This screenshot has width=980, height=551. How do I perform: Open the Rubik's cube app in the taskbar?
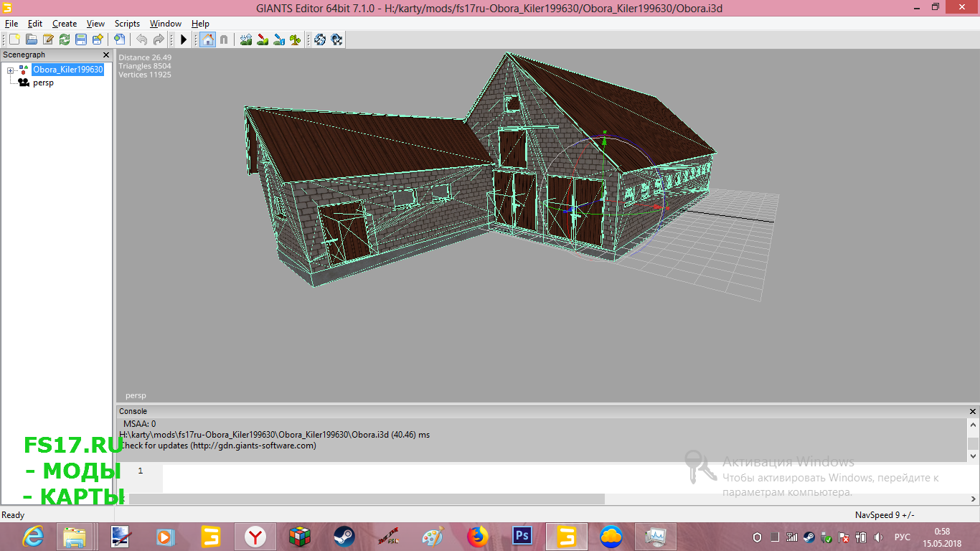click(x=299, y=537)
